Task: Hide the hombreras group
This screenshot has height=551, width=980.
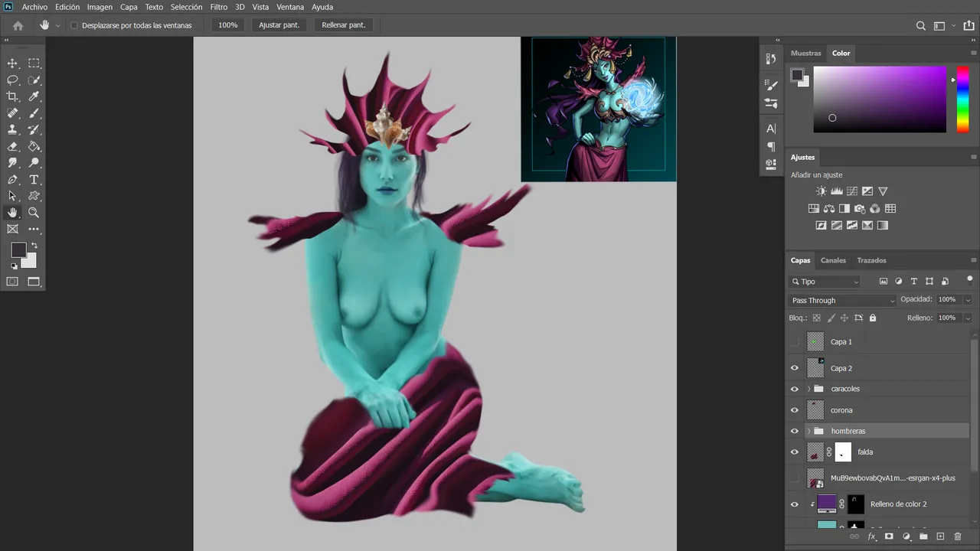Action: coord(794,431)
